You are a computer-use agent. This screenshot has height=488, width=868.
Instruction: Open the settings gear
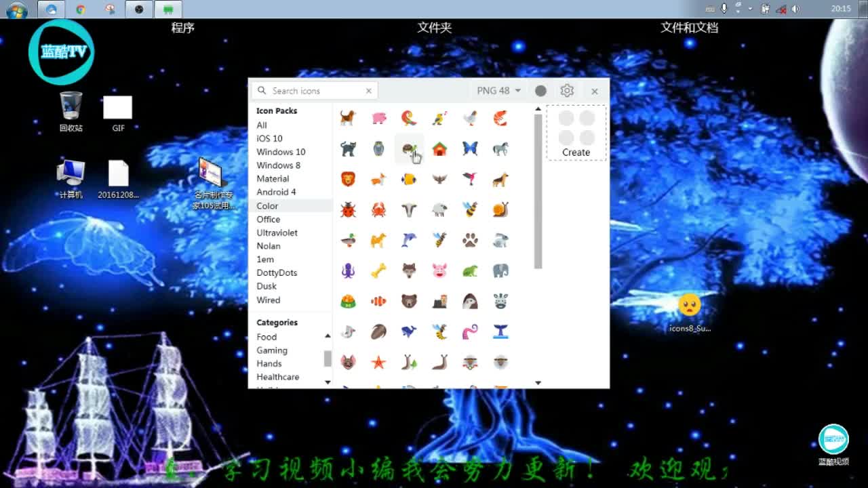(x=567, y=91)
